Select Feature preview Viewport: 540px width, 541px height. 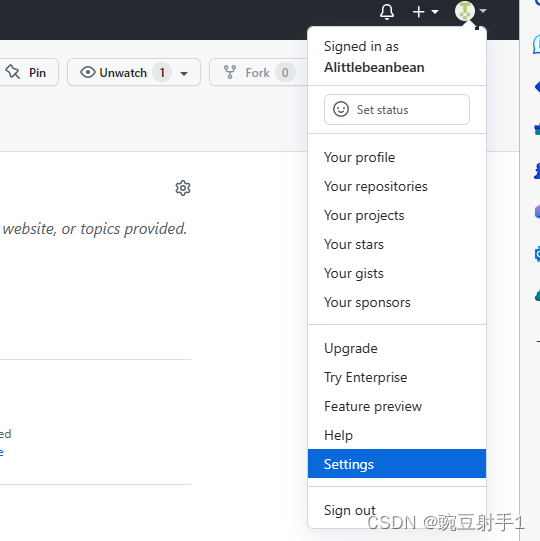click(396, 406)
